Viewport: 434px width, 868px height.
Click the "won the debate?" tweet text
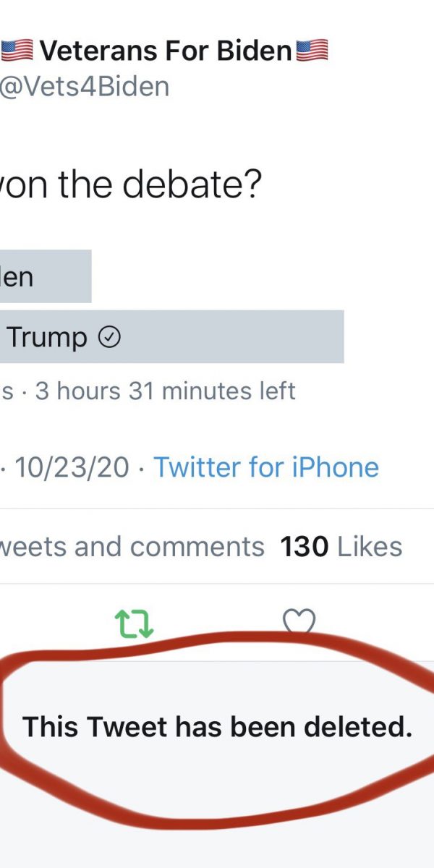coord(130,185)
